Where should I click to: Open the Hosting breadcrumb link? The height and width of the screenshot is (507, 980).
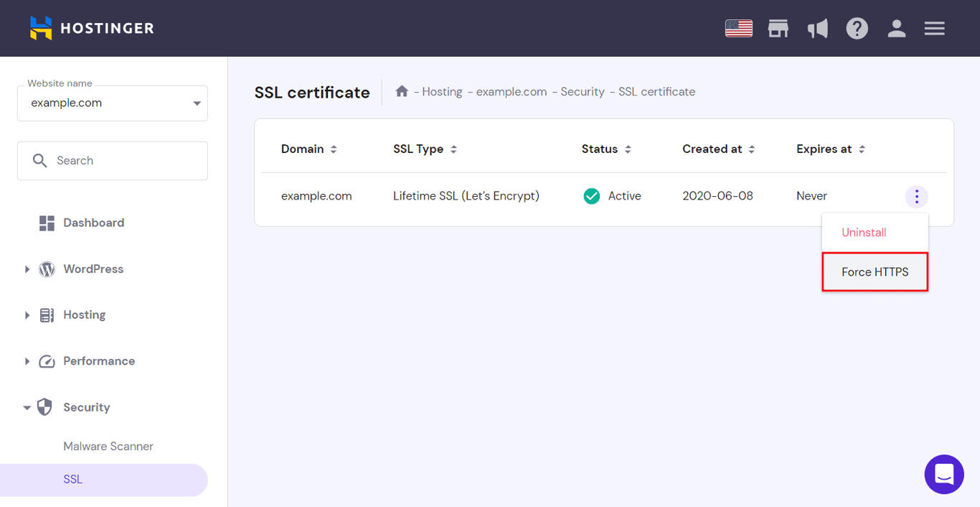pos(441,91)
